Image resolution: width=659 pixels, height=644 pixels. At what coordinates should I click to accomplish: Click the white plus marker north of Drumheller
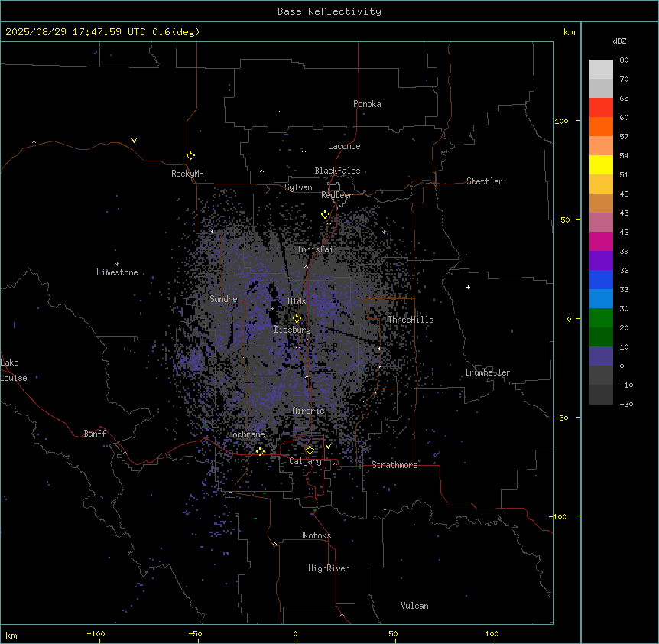tap(468, 287)
